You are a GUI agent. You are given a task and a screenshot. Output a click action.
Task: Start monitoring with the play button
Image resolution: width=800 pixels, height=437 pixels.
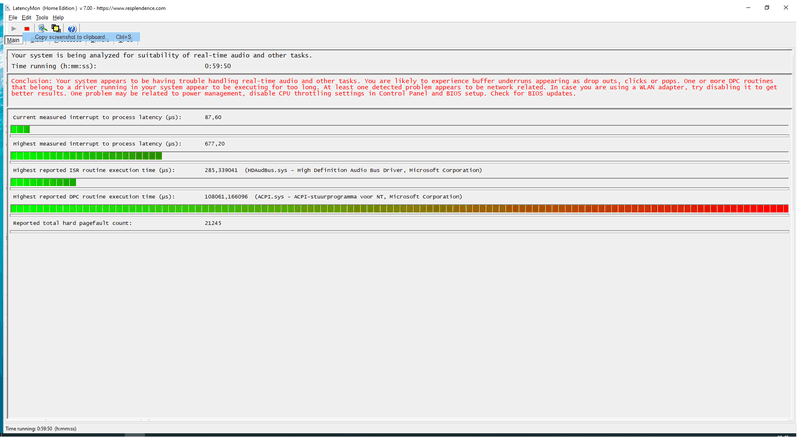[x=14, y=29]
